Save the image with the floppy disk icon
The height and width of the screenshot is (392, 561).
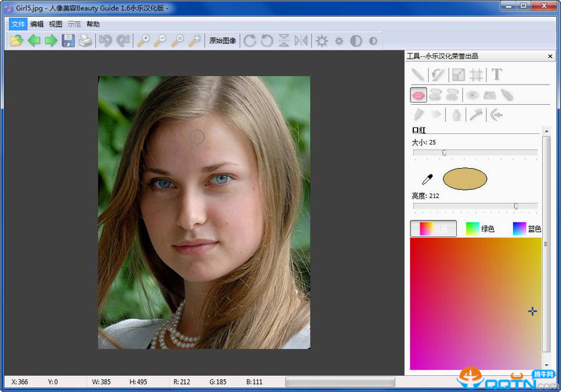68,41
